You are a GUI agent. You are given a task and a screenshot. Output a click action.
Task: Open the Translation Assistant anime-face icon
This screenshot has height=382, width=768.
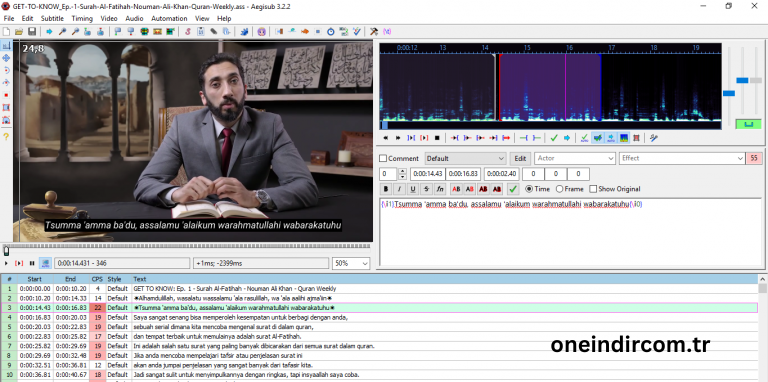point(262,31)
